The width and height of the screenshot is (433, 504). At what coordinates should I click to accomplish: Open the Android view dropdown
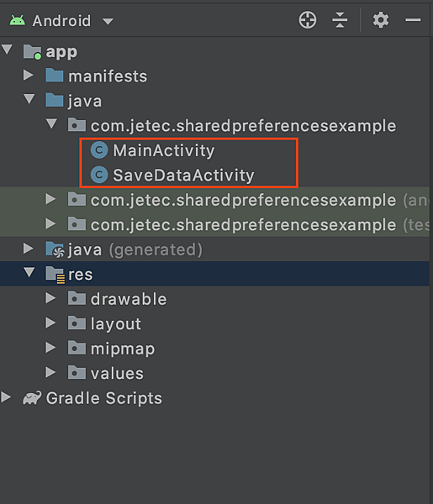(108, 22)
